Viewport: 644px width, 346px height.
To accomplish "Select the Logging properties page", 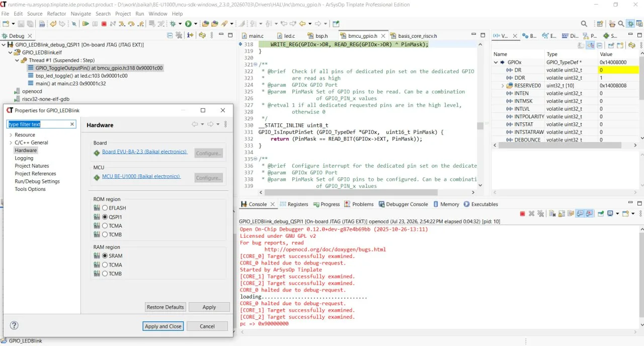I will pyautogui.click(x=24, y=158).
